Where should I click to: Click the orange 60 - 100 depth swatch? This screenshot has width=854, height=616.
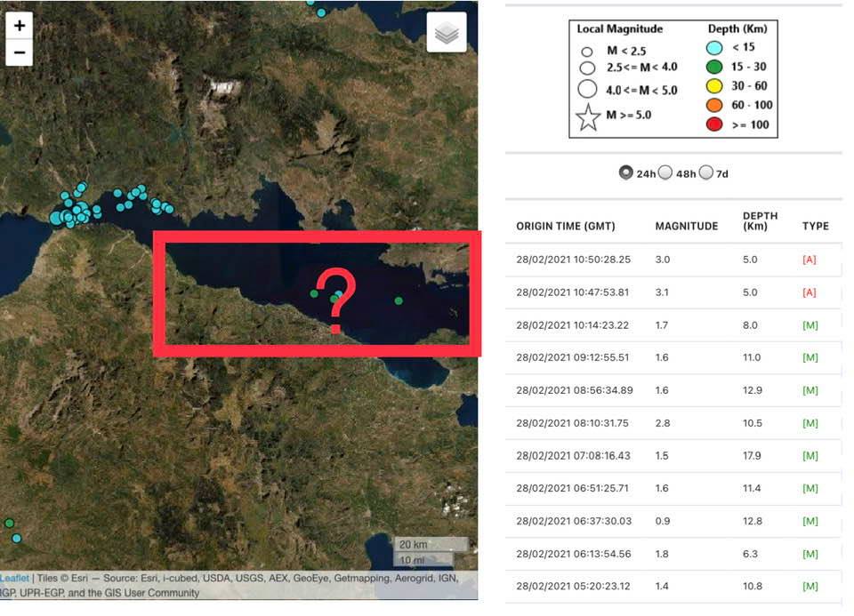(x=714, y=105)
